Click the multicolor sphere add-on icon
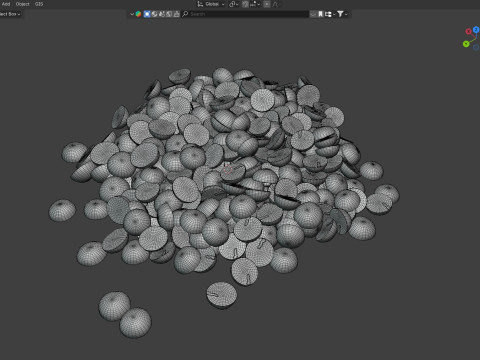The image size is (480, 360). coord(138,14)
